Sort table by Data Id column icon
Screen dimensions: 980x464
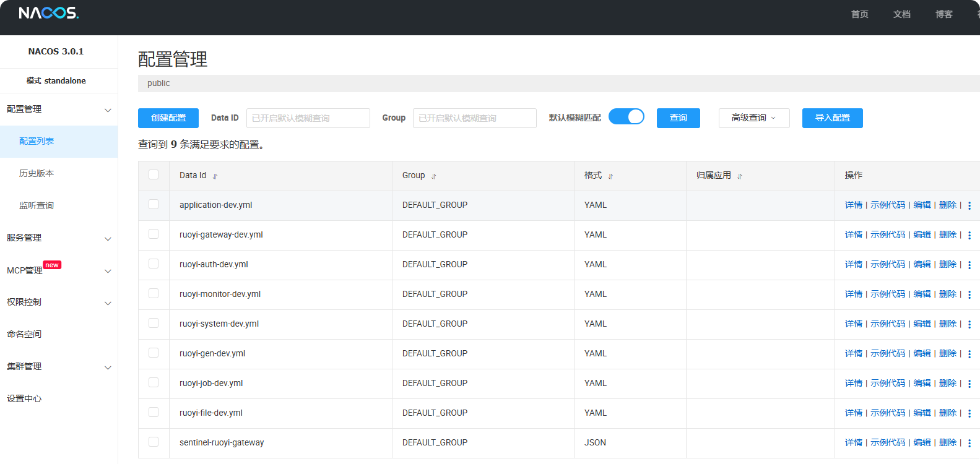tap(215, 176)
